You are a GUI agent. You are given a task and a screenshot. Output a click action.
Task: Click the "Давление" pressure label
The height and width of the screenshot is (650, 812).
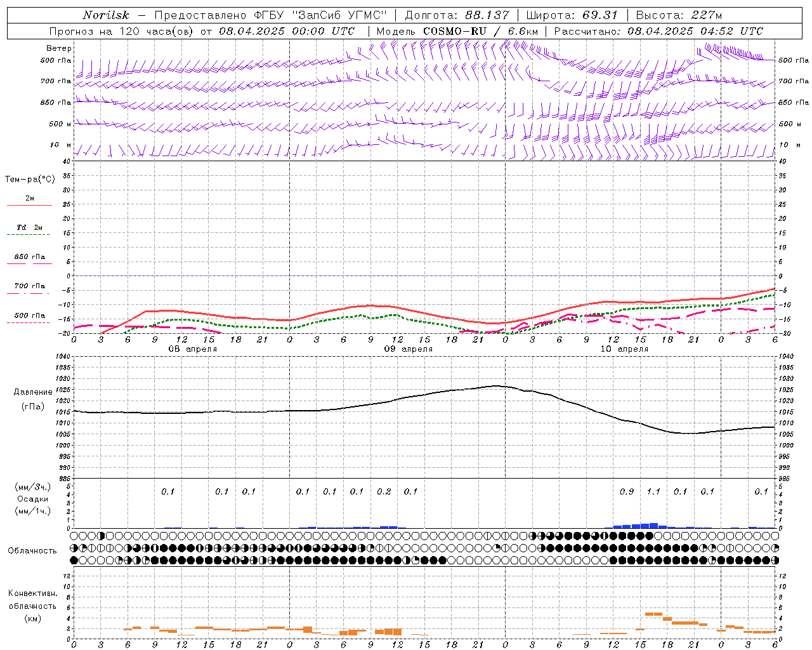(x=33, y=392)
